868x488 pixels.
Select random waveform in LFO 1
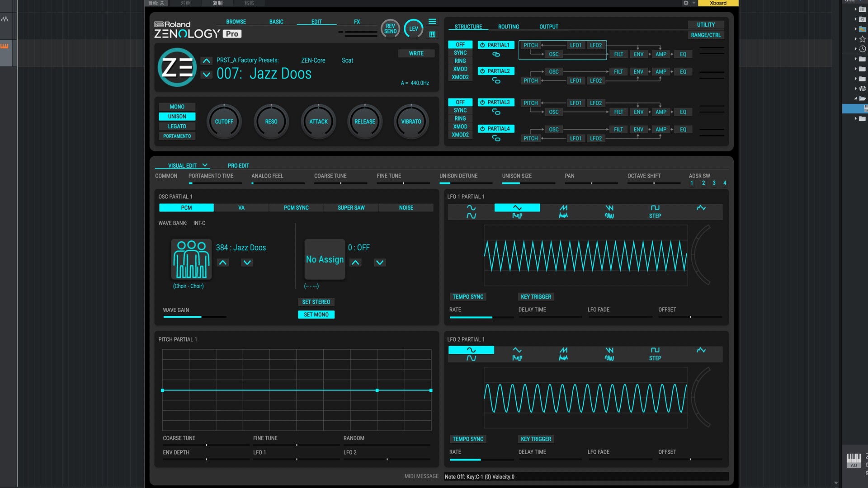coord(701,208)
